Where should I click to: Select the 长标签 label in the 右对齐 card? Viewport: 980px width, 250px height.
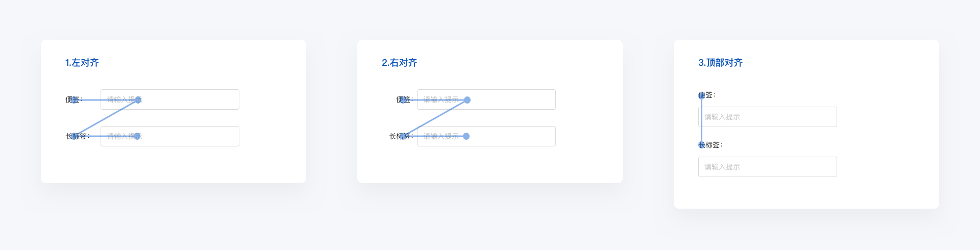400,136
